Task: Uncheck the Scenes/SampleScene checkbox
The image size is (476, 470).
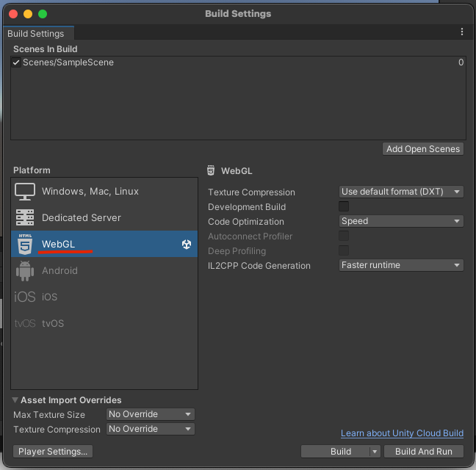Action: [x=16, y=62]
